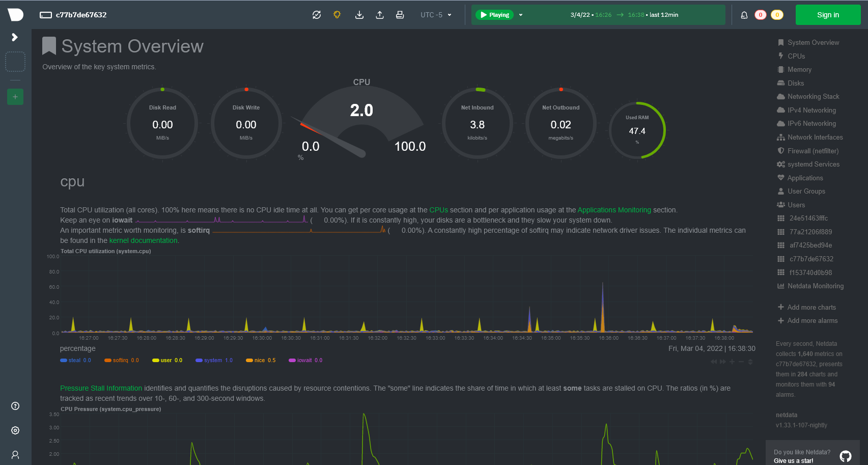This screenshot has height=465, width=868.
Task: Open the user profile icon in the sidebar
Action: pos(15,455)
